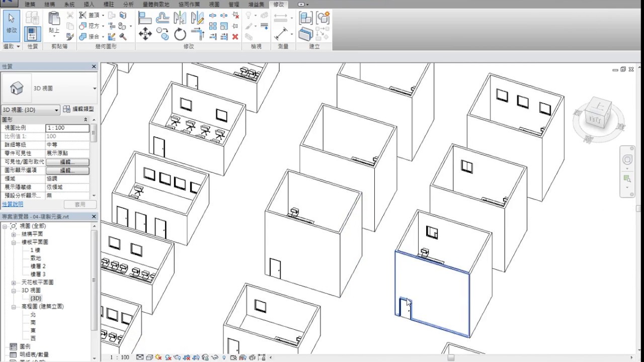
Task: Open the Steering Wheel navigation tool
Action: tap(627, 160)
